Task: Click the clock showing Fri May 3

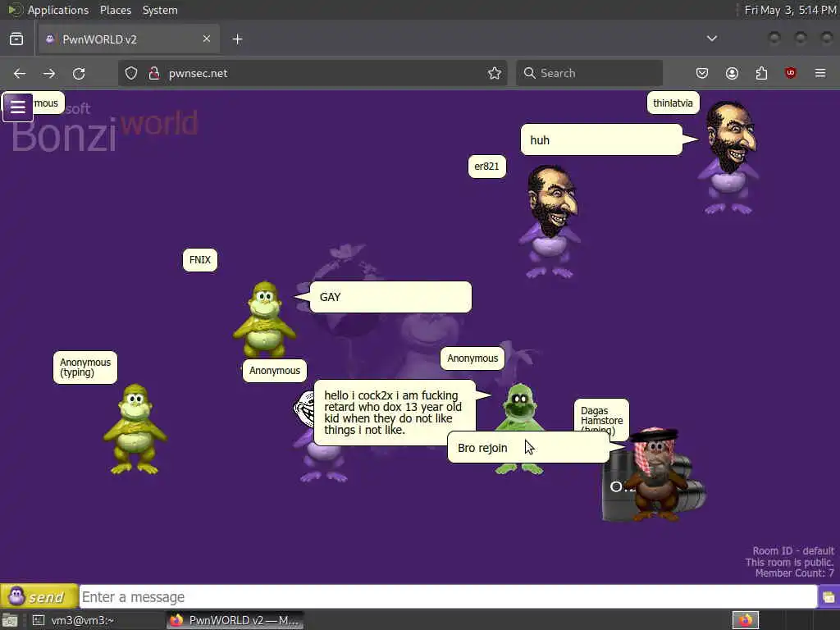Action: 790,10
